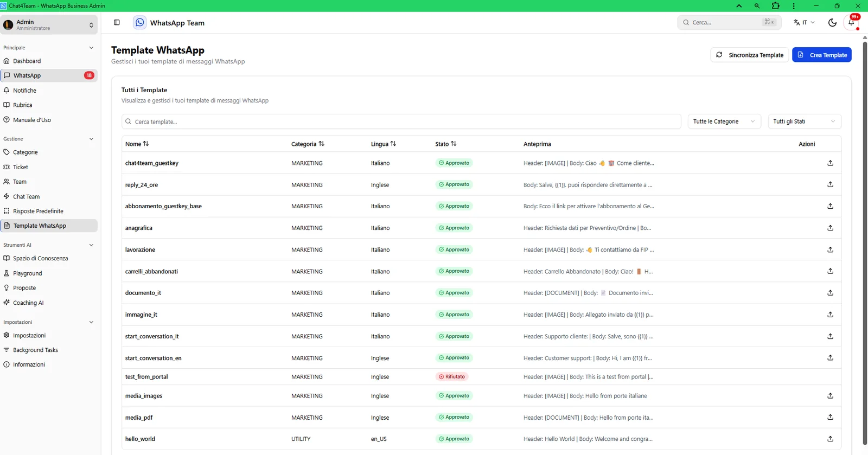
Task: Click export icon for anagrafica template
Action: (x=830, y=228)
